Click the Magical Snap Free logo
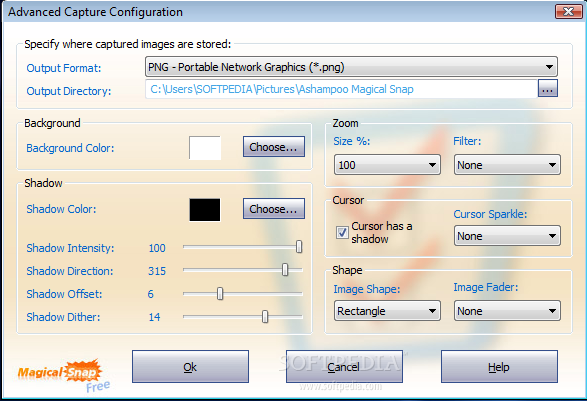This screenshot has width=587, height=401. [x=63, y=376]
